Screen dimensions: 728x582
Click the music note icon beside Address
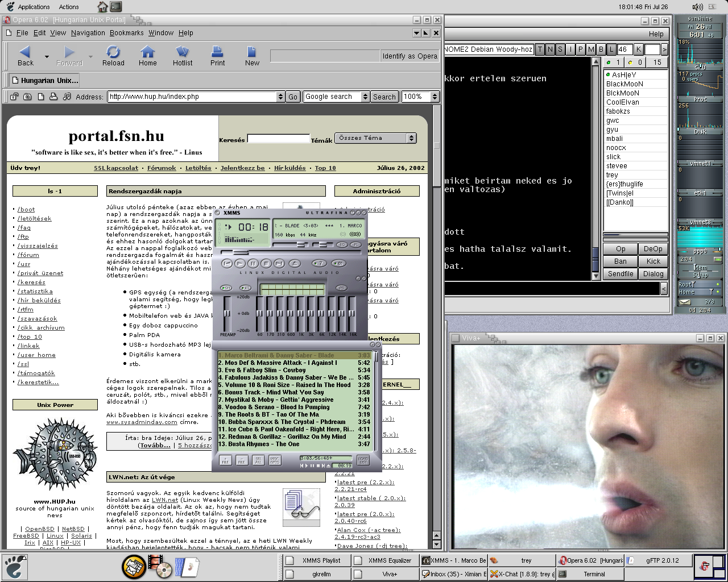coord(67,97)
